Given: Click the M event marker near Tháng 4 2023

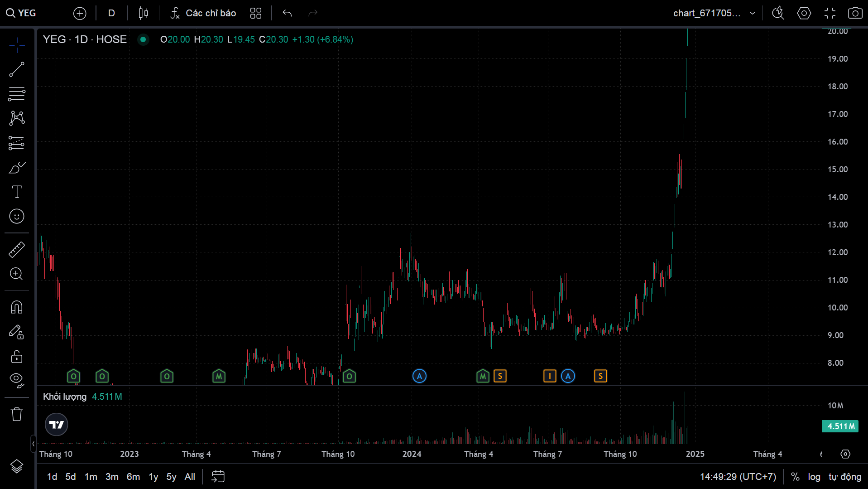Looking at the screenshot, I should pos(219,376).
